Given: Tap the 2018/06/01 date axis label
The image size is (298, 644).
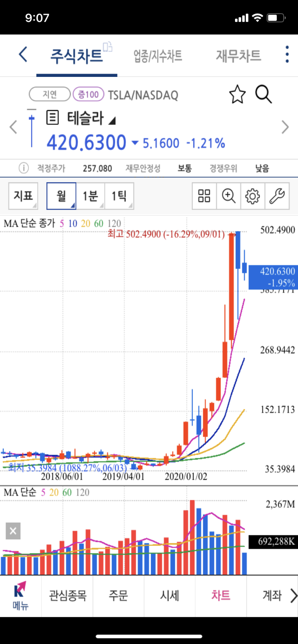Looking at the screenshot, I should [62, 477].
